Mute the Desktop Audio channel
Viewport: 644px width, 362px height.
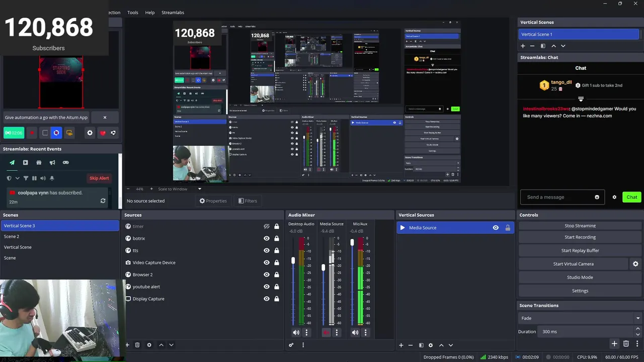coord(296,332)
